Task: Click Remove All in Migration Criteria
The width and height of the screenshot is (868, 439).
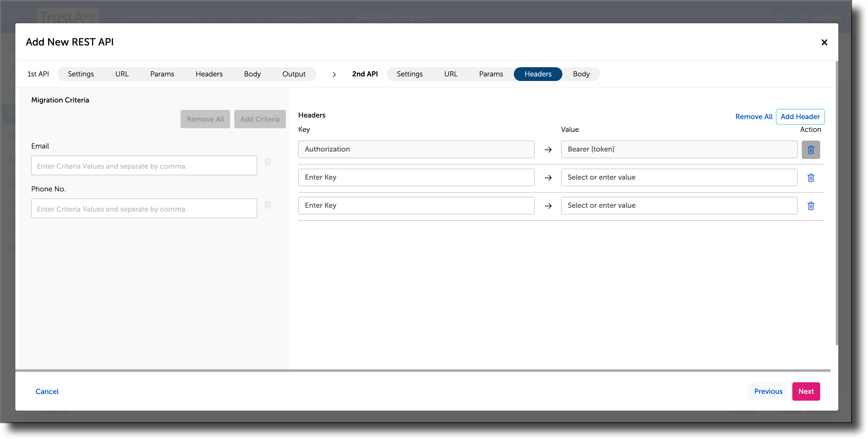Action: coord(205,119)
